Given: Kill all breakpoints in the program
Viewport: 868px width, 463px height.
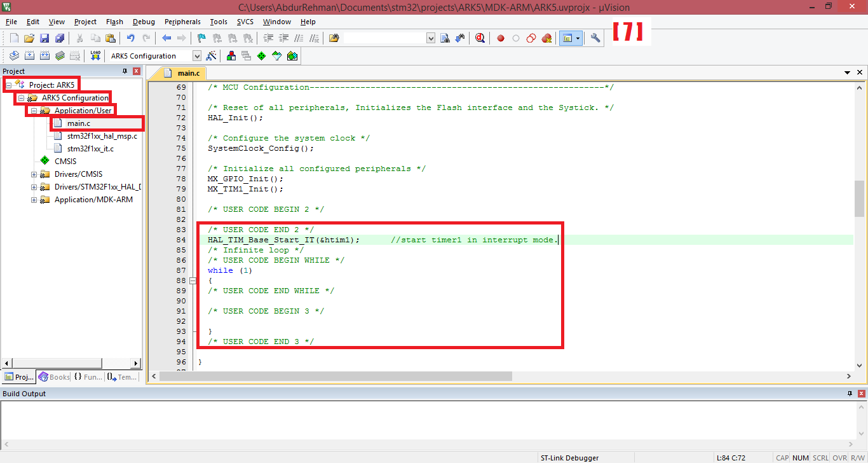Looking at the screenshot, I should coord(546,38).
